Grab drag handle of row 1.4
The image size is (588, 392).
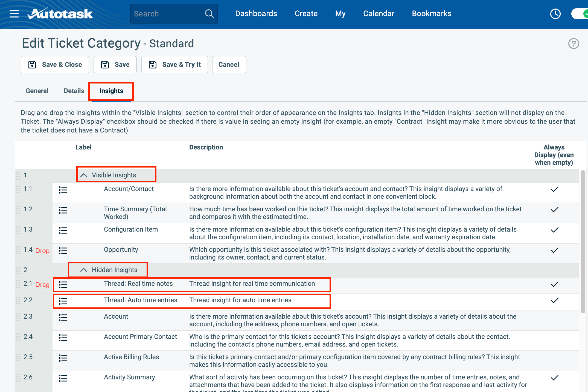point(18,250)
